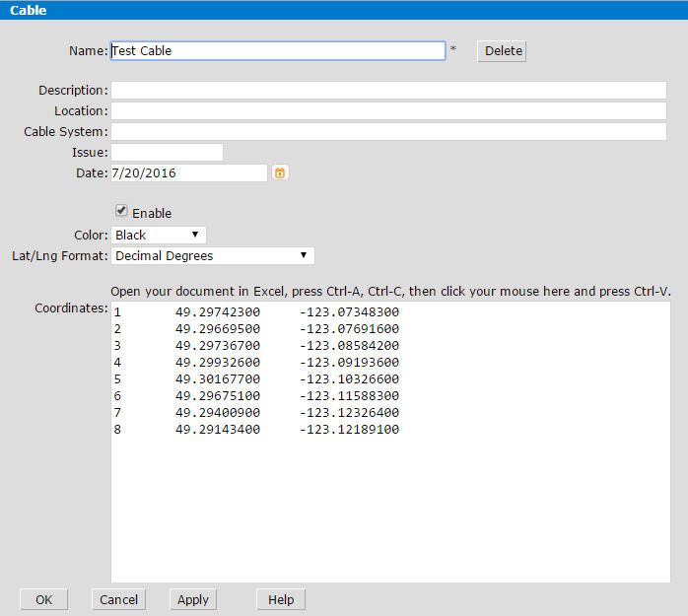This screenshot has width=688, height=616.
Task: Click the Location input field
Action: click(x=388, y=111)
